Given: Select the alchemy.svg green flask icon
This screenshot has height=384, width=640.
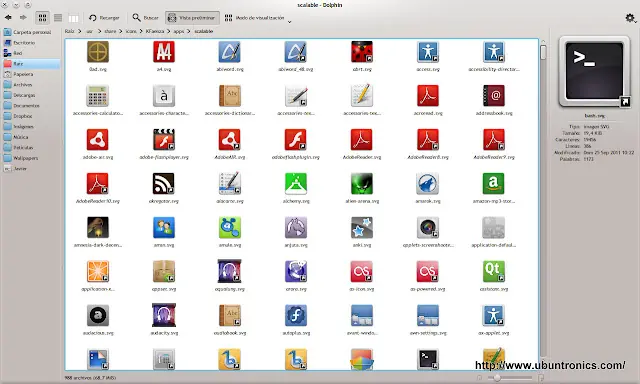Looking at the screenshot, I should tap(296, 184).
